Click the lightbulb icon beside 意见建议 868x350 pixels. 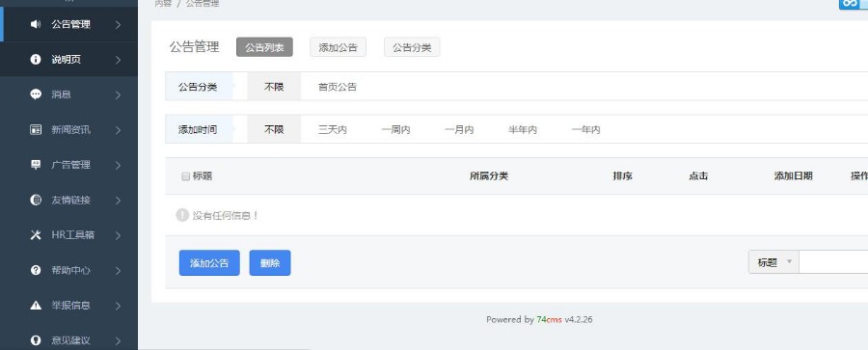click(x=36, y=340)
